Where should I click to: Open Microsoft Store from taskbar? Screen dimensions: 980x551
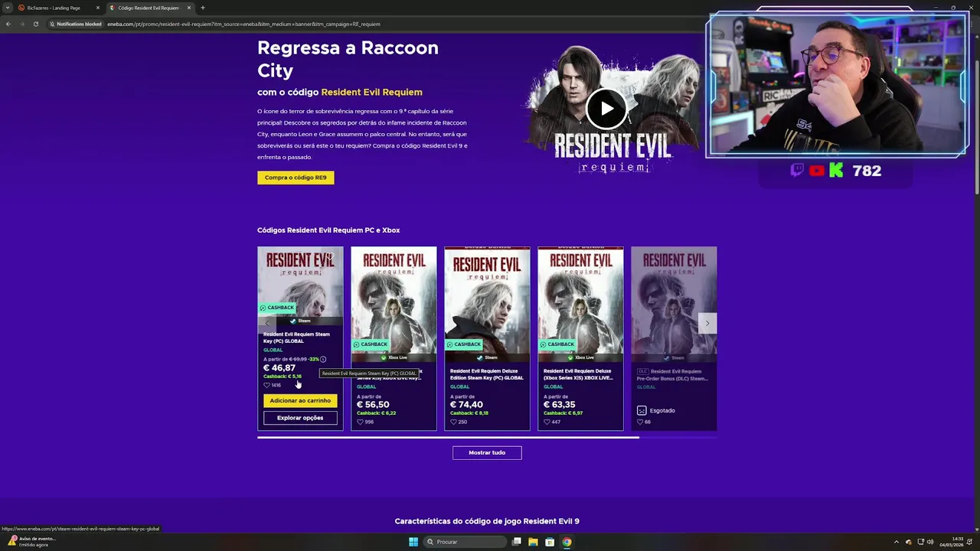(x=550, y=542)
